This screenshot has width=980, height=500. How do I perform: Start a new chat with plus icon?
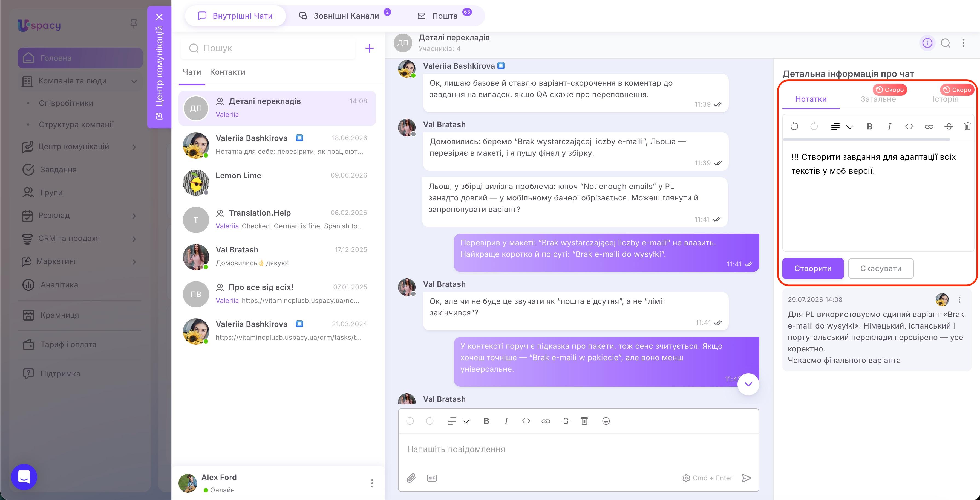369,48
